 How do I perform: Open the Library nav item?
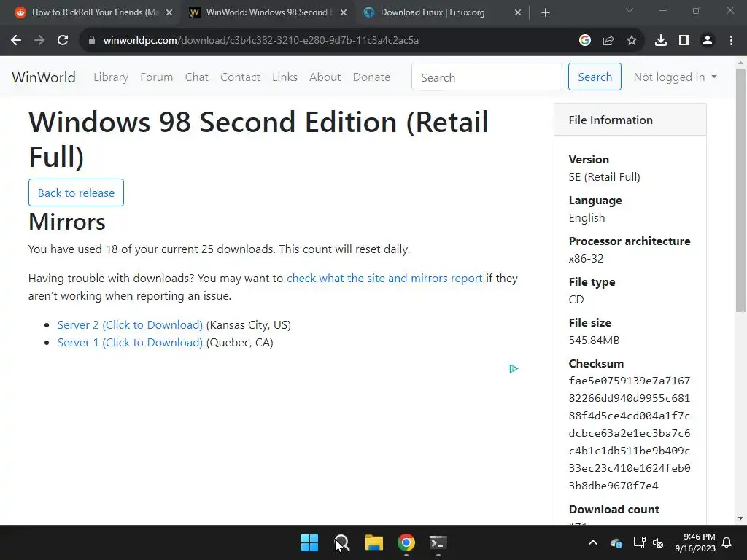(111, 77)
